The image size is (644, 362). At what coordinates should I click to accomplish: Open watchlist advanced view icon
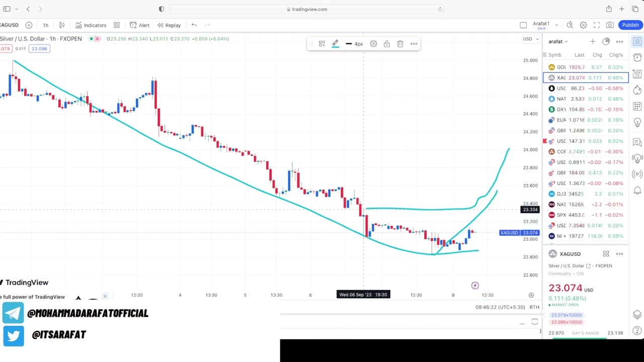click(x=606, y=42)
